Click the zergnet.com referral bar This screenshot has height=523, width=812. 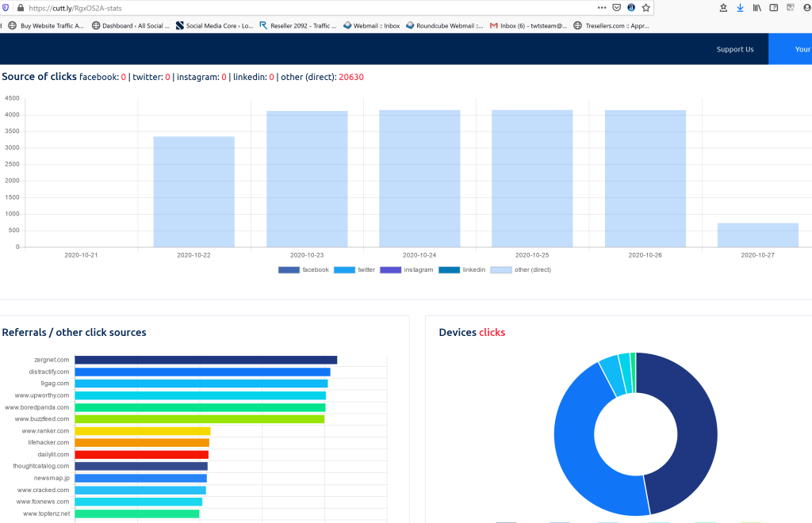205,360
